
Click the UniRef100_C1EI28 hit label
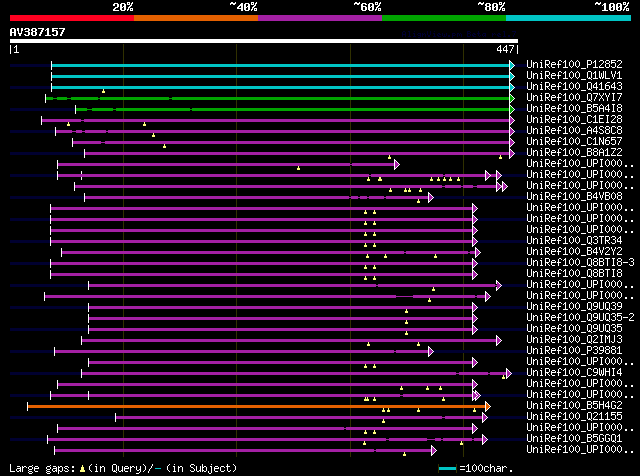point(574,120)
